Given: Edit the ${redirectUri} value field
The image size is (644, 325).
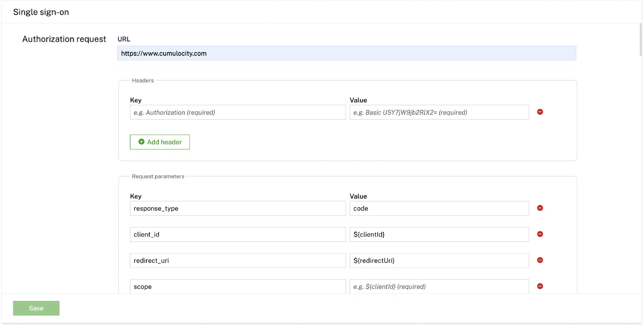Looking at the screenshot, I should (x=439, y=261).
